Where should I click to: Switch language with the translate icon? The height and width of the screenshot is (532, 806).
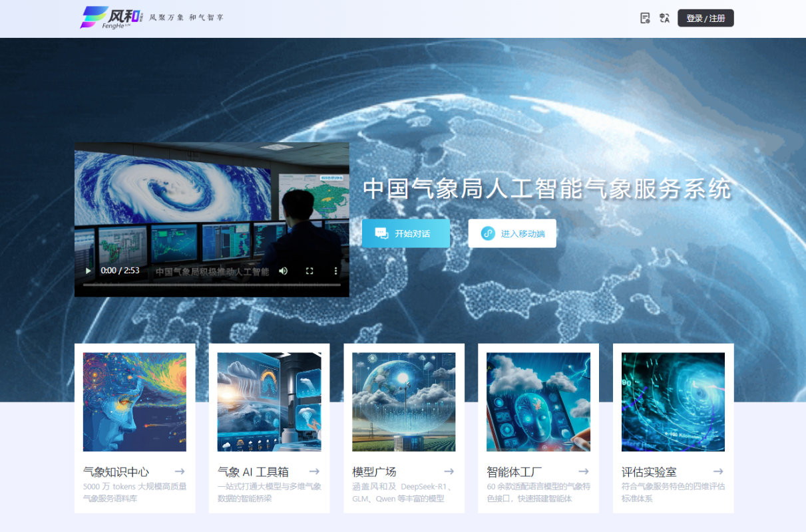point(664,18)
